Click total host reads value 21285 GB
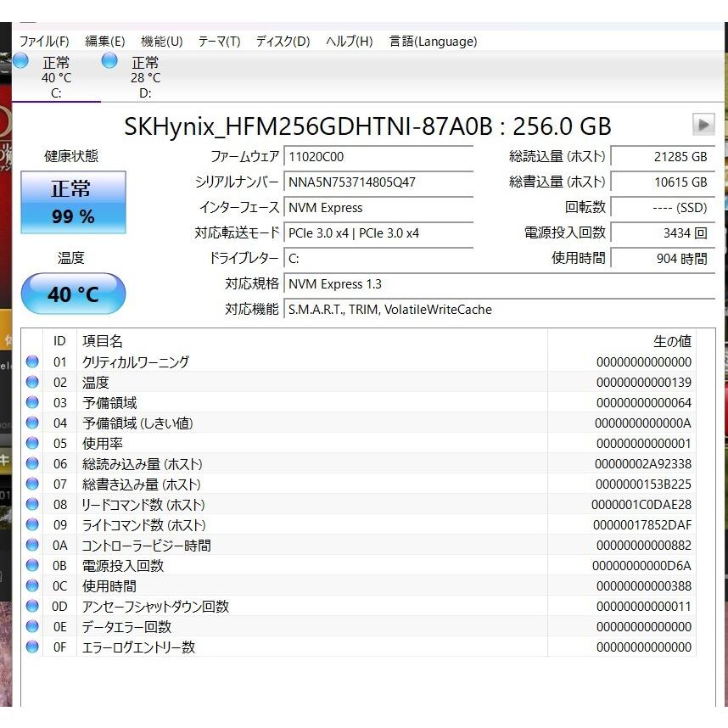The width and height of the screenshot is (728, 728). pos(663,156)
